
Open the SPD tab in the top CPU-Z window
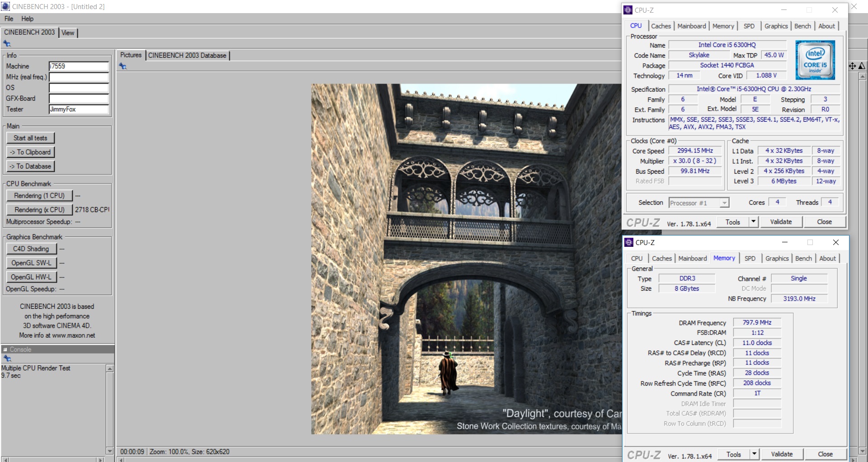(x=749, y=26)
